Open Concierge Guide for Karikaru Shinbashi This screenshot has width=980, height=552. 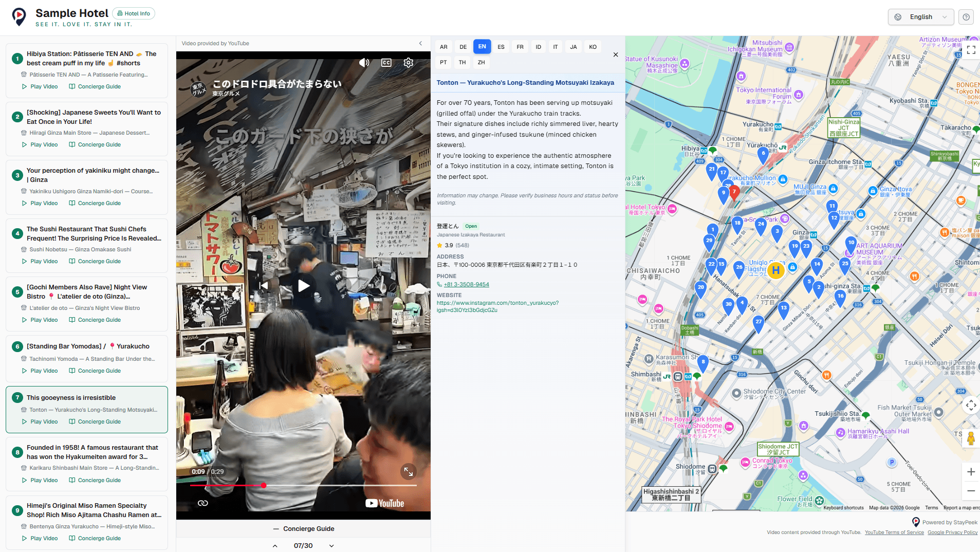[95, 480]
